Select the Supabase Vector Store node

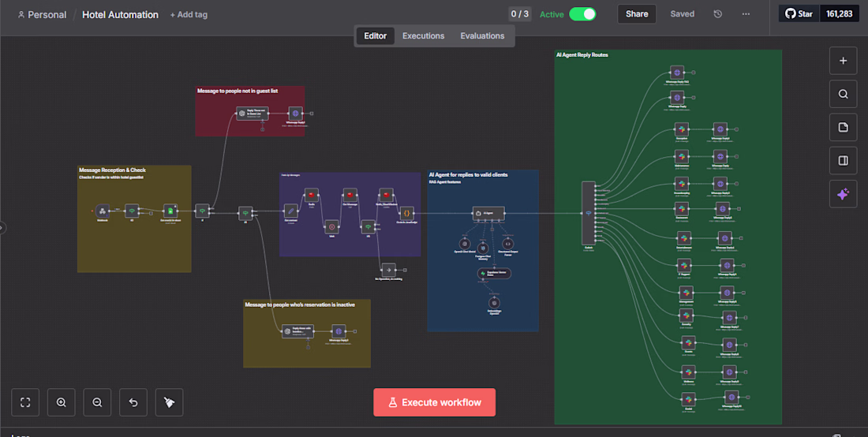pos(494,273)
